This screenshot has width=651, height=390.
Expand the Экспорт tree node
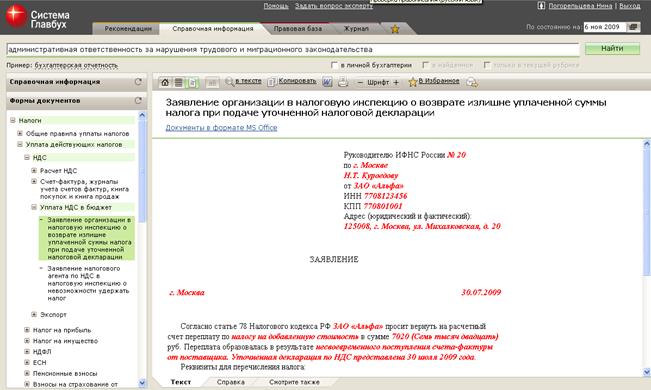[34, 314]
